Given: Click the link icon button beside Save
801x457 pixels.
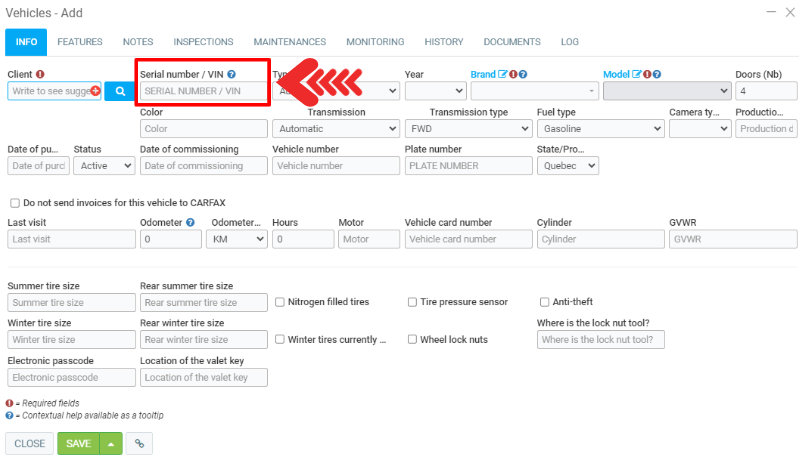Looking at the screenshot, I should point(139,443).
